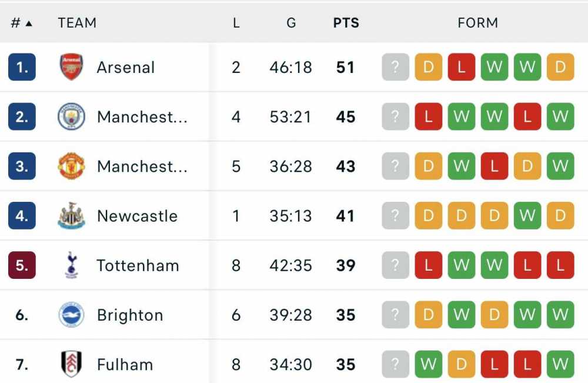
Task: Click the Manchester United club crest
Action: point(71,166)
